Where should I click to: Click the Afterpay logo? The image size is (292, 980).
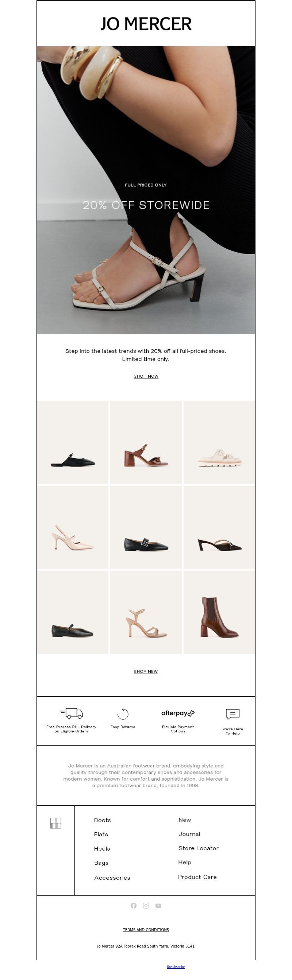pyautogui.click(x=178, y=713)
